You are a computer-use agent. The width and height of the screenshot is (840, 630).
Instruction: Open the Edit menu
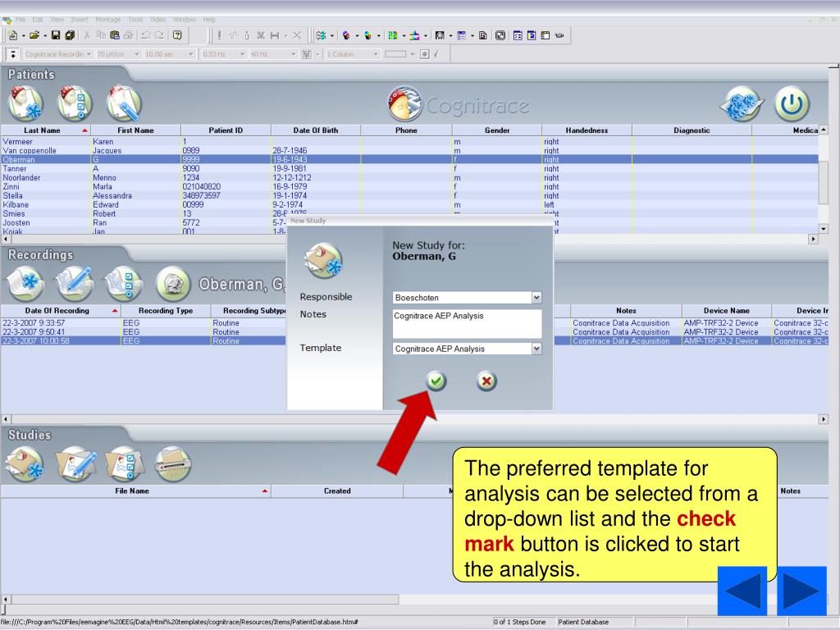(38, 20)
